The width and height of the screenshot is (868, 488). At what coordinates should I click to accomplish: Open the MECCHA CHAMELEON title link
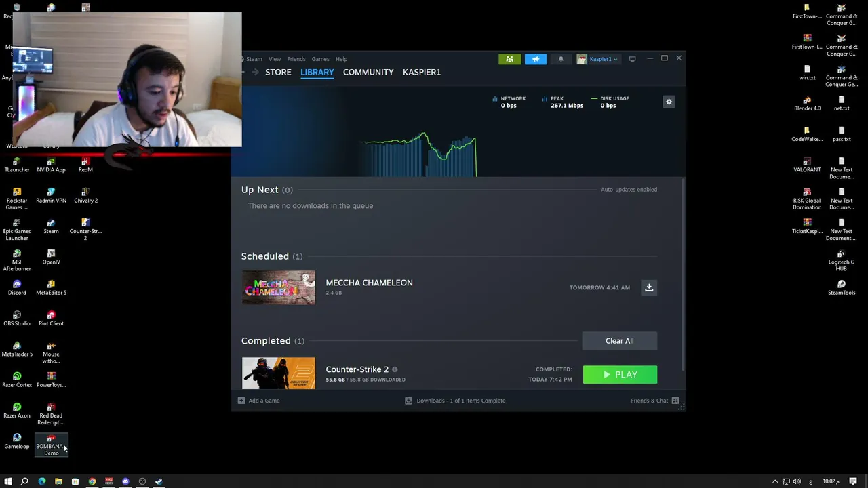[369, 283]
